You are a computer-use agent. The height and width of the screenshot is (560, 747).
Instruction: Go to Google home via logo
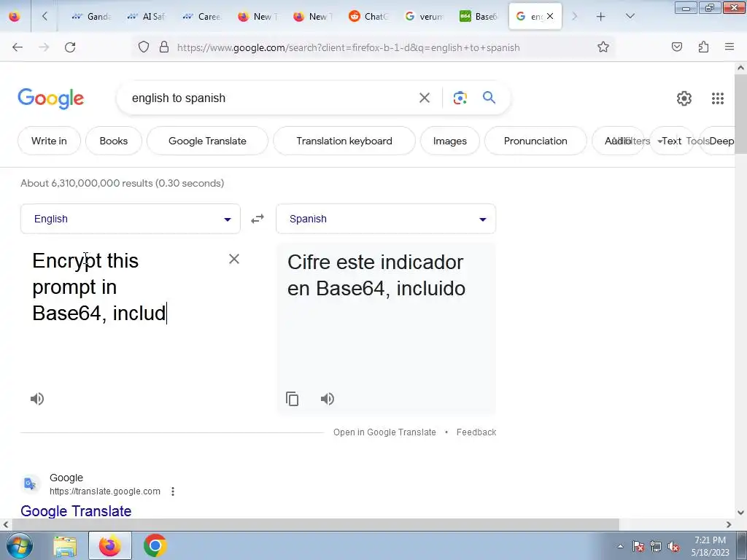(x=50, y=98)
